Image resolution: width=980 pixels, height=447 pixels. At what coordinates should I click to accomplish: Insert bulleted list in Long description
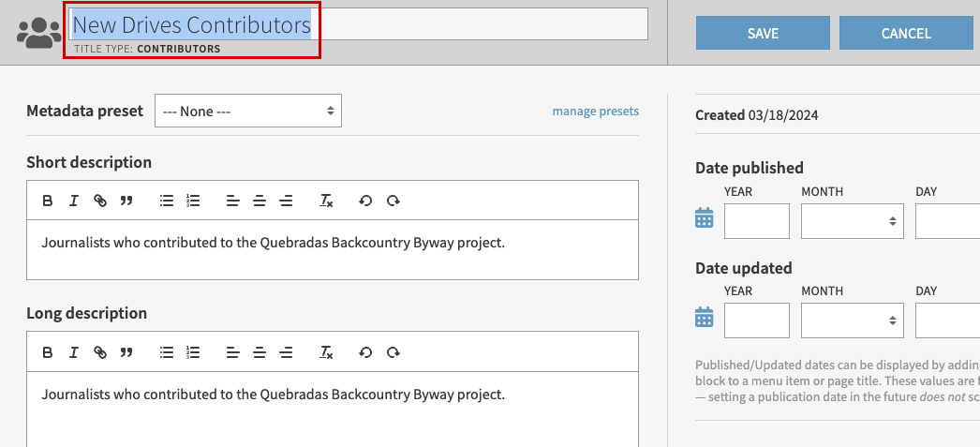point(166,352)
